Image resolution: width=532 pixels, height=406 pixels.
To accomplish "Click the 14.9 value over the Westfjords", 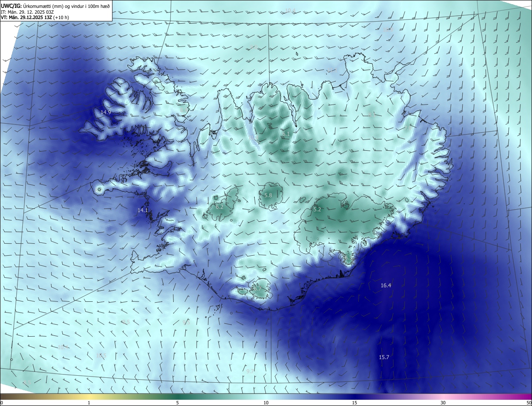I will tap(106, 113).
